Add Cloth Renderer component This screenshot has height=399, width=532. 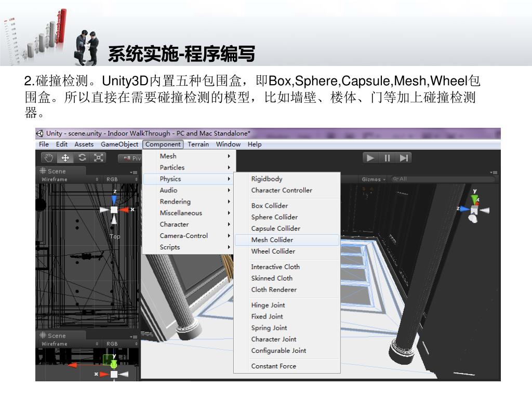coord(287,290)
